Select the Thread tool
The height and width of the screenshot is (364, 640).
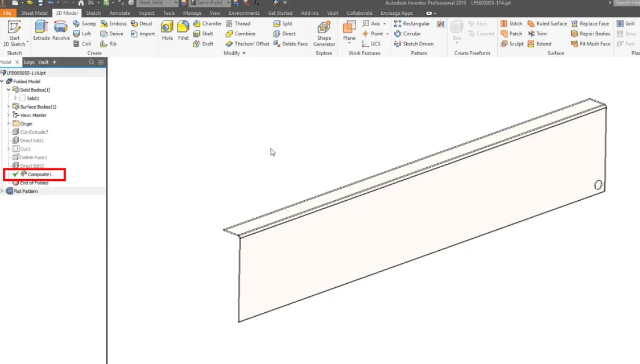click(238, 24)
